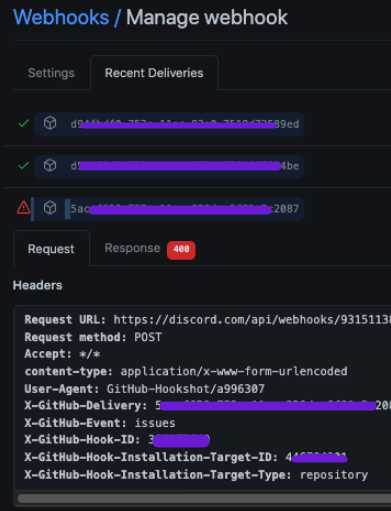Select the Recent Deliveries tab
Image resolution: width=391 pixels, height=511 pixels.
coord(154,73)
